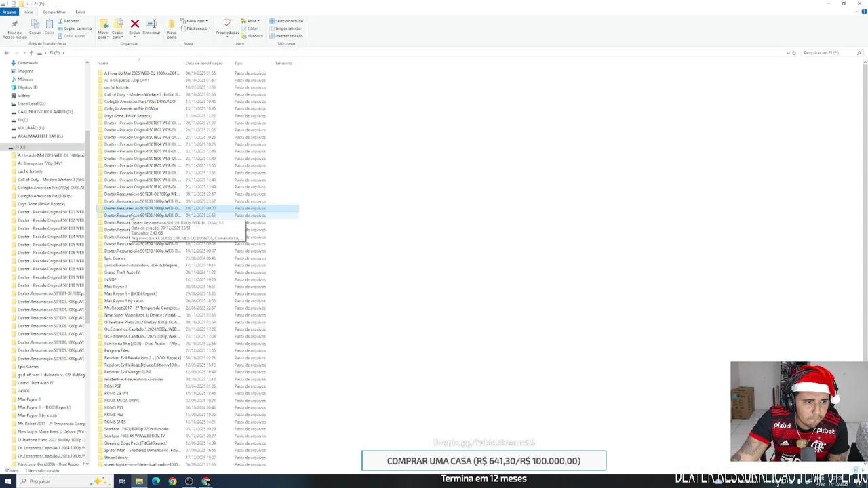
Task: Cut the selection with Recortar
Action: (x=68, y=21)
